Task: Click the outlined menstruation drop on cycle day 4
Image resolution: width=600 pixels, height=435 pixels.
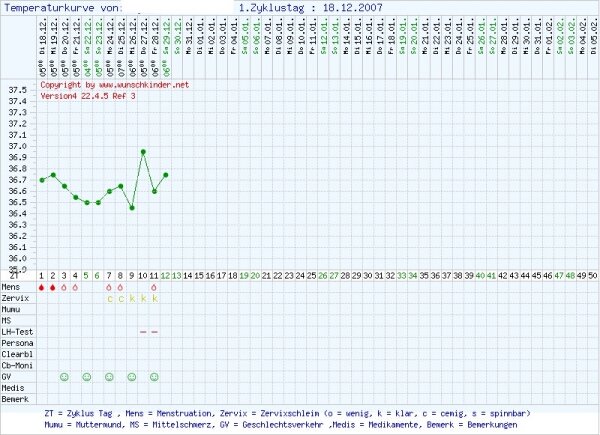Action: click(x=76, y=287)
